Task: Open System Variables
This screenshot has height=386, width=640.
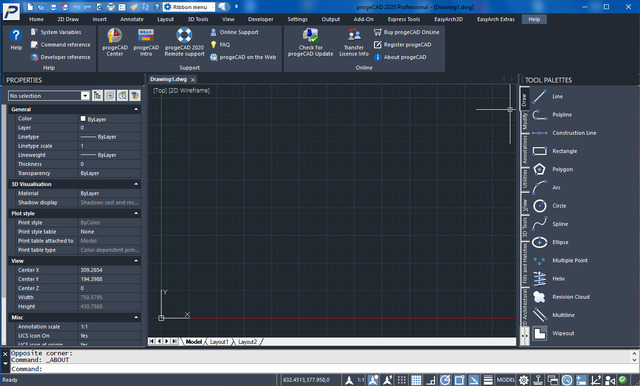Action: click(56, 32)
